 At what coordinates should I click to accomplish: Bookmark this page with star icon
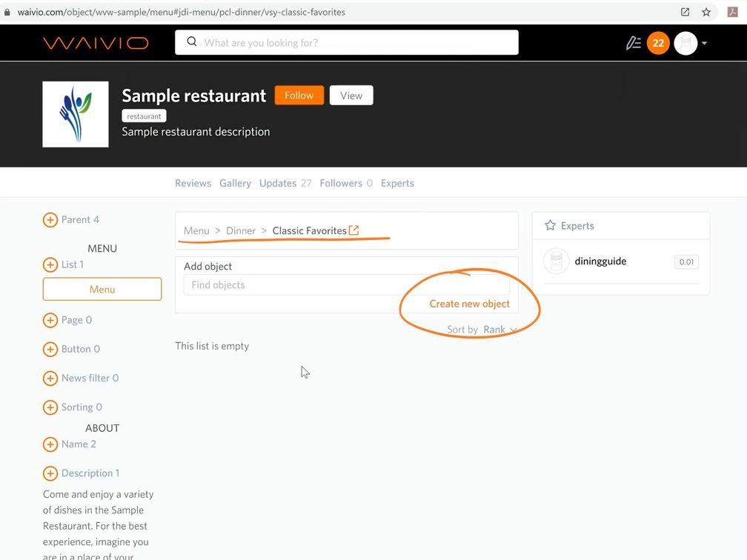click(706, 12)
